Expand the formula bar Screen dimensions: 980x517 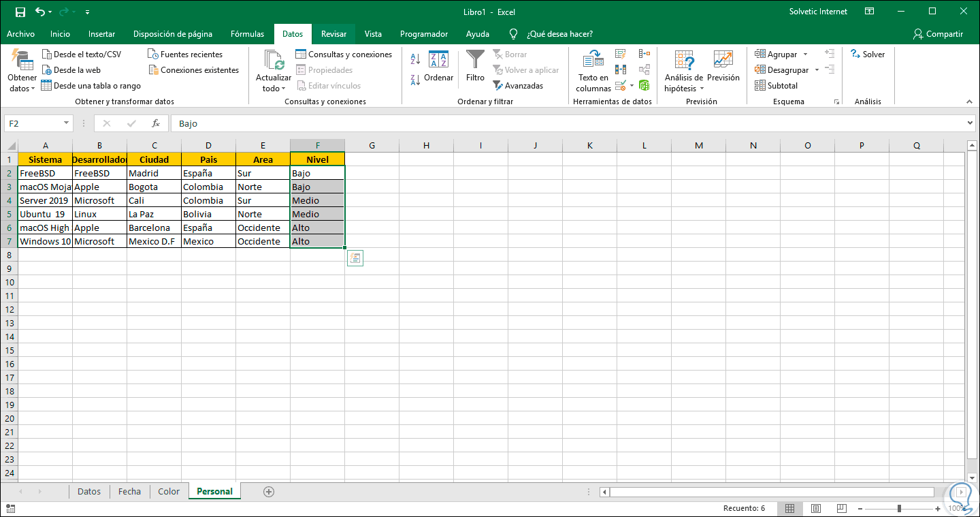(x=970, y=123)
